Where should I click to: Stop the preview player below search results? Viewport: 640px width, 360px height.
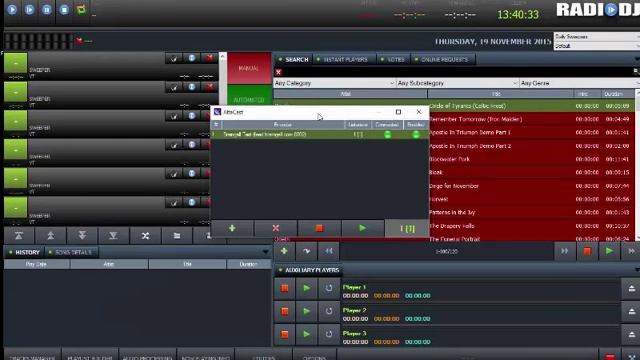pos(587,251)
